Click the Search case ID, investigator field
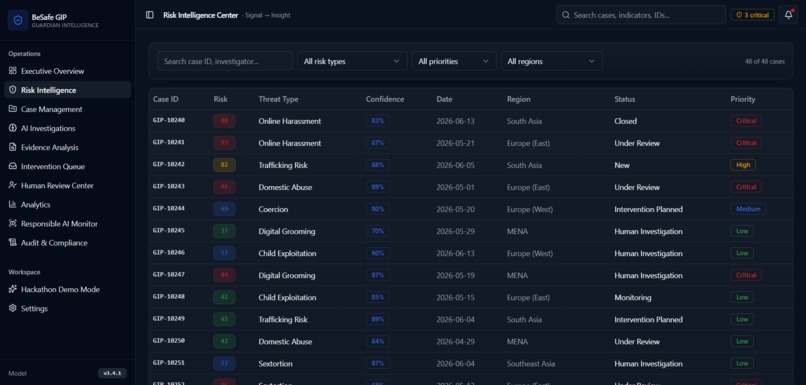This screenshot has height=385, width=806. pos(225,61)
